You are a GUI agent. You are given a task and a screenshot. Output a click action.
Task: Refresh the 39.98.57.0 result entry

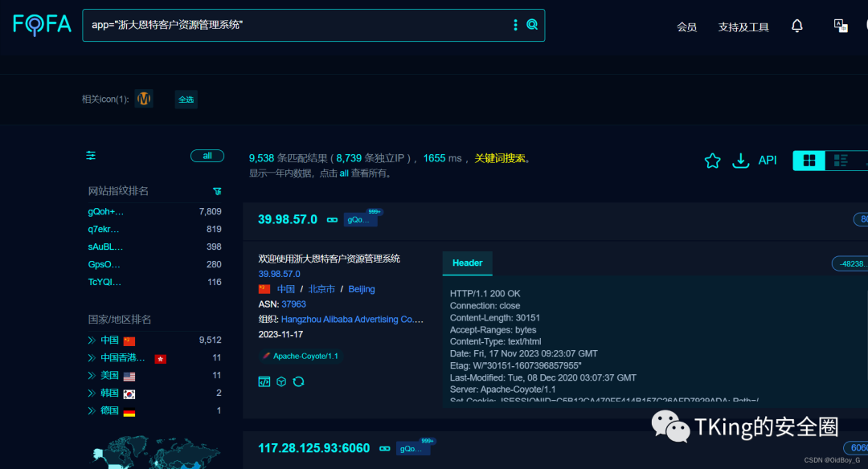coord(298,381)
